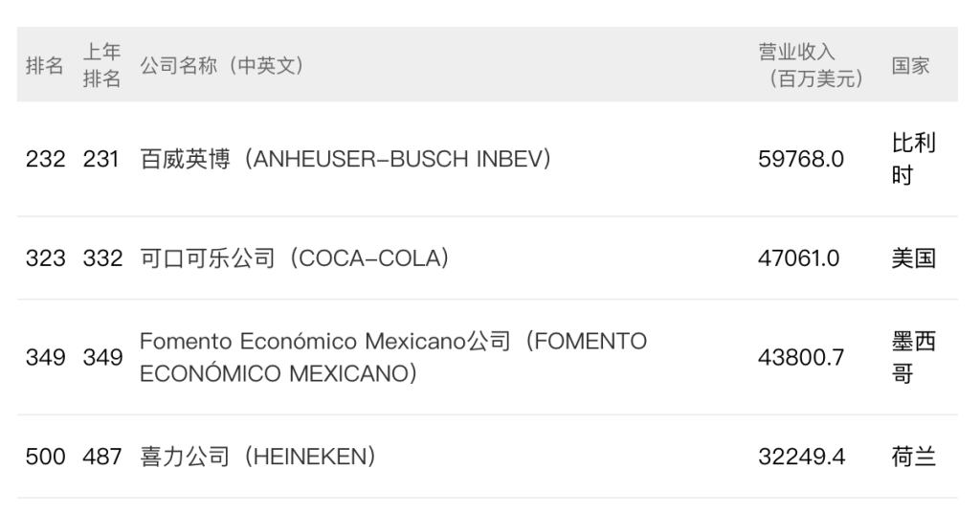Select revenue value 32249.4
The height and width of the screenshot is (514, 980).
click(801, 457)
